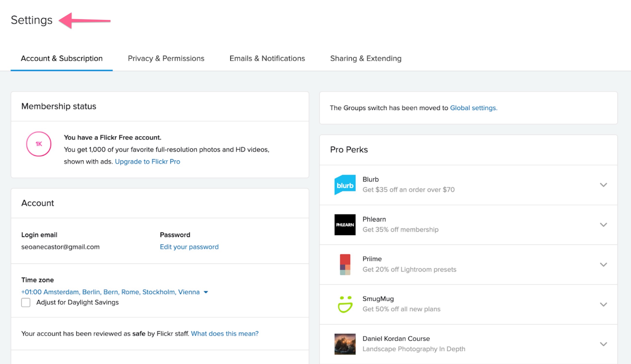This screenshot has height=364, width=631.
Task: Open the Time zone dropdown selector
Action: pos(115,292)
